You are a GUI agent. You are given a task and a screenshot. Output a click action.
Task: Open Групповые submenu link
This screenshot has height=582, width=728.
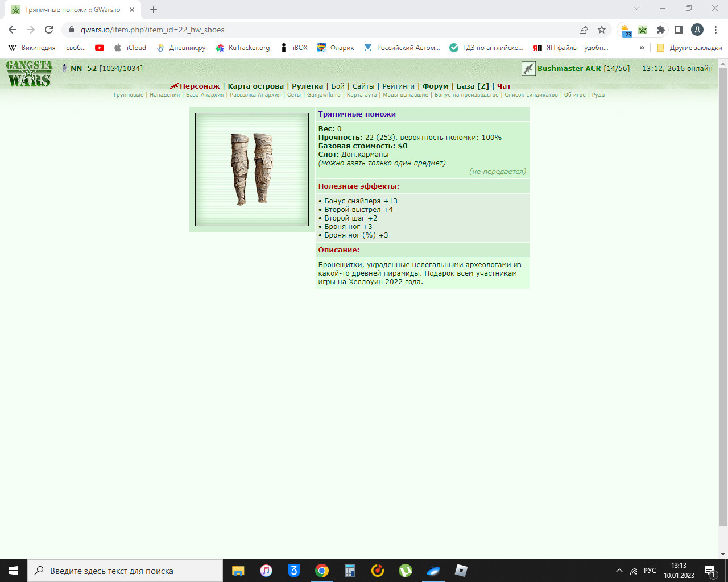coord(129,95)
